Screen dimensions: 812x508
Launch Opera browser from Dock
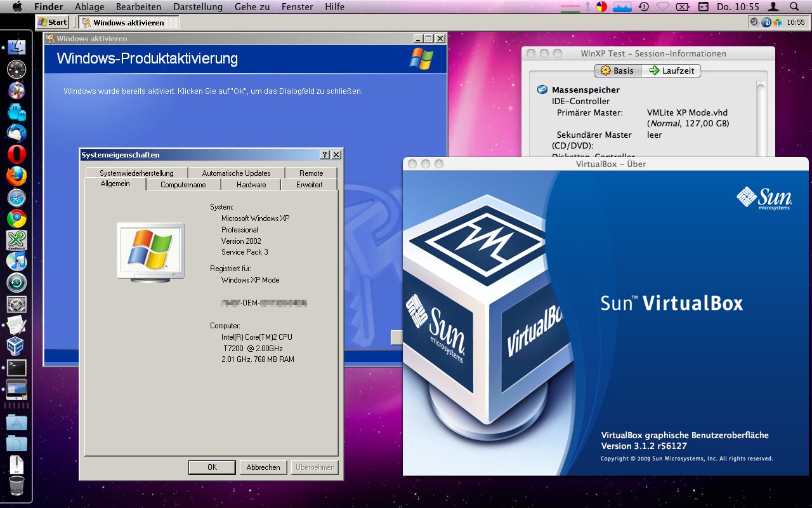tap(16, 154)
